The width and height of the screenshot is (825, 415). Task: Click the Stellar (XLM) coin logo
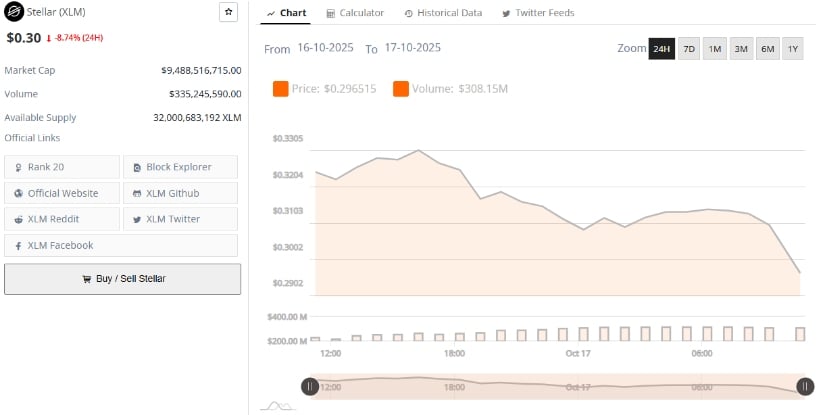14,12
